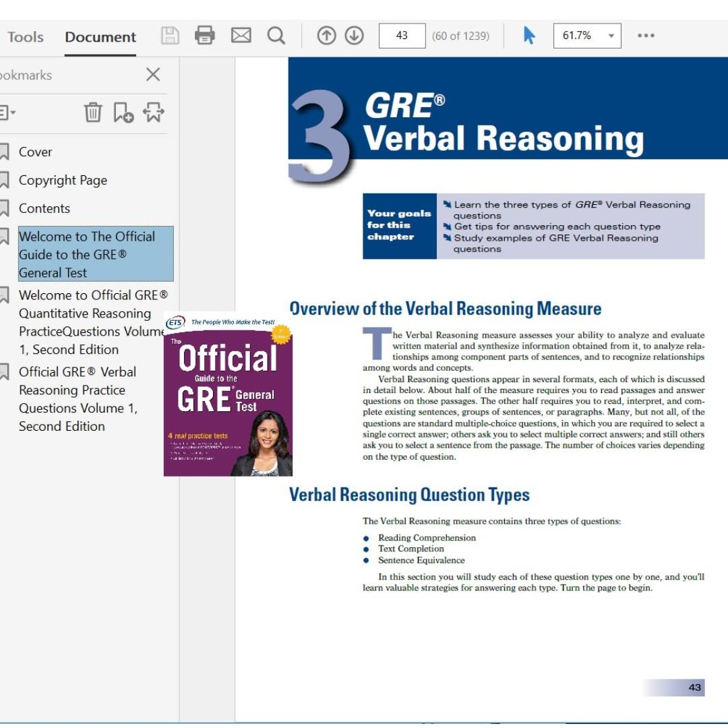This screenshot has width=728, height=728.
Task: Go to the Contents bookmark
Action: point(44,208)
